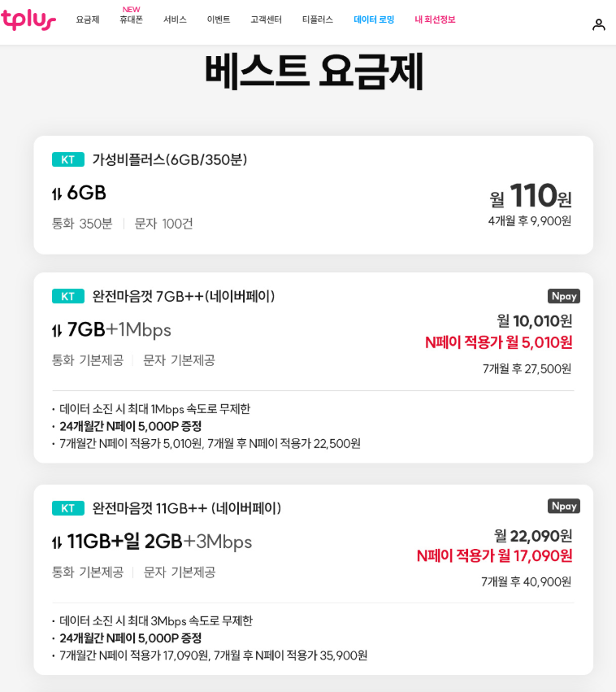Select the 완전마음껏 7GB++(네이버페이) plan title

(x=184, y=296)
